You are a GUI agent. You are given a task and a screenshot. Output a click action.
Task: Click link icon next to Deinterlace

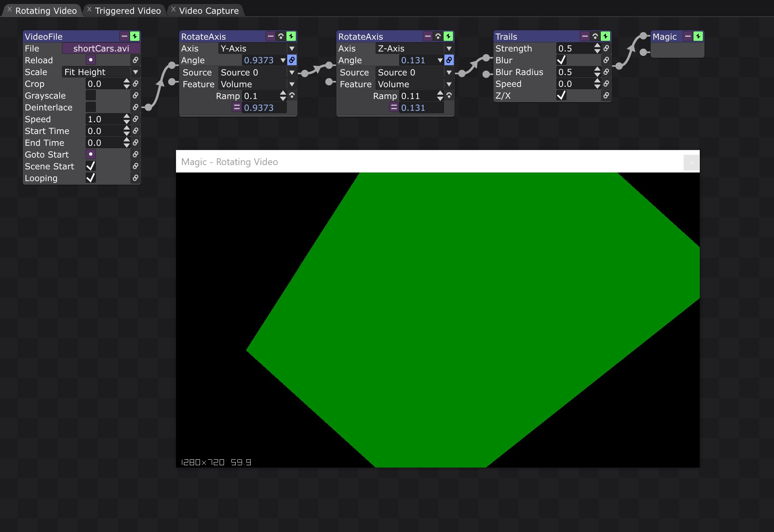click(135, 107)
